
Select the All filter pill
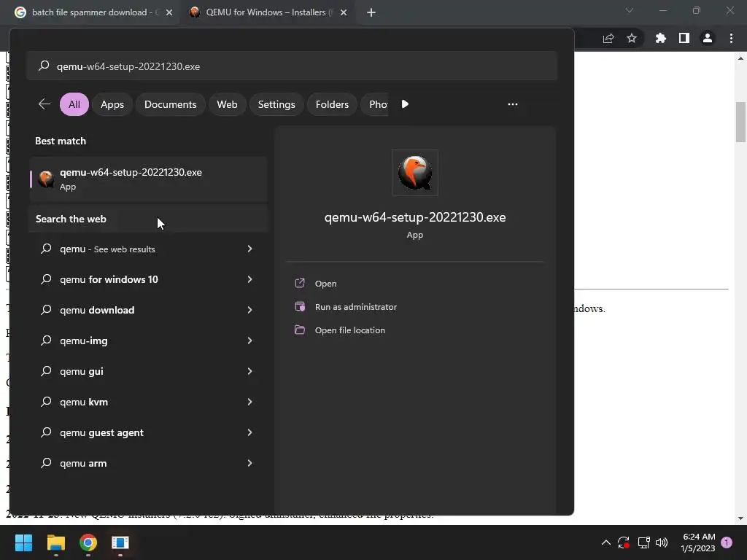74,104
